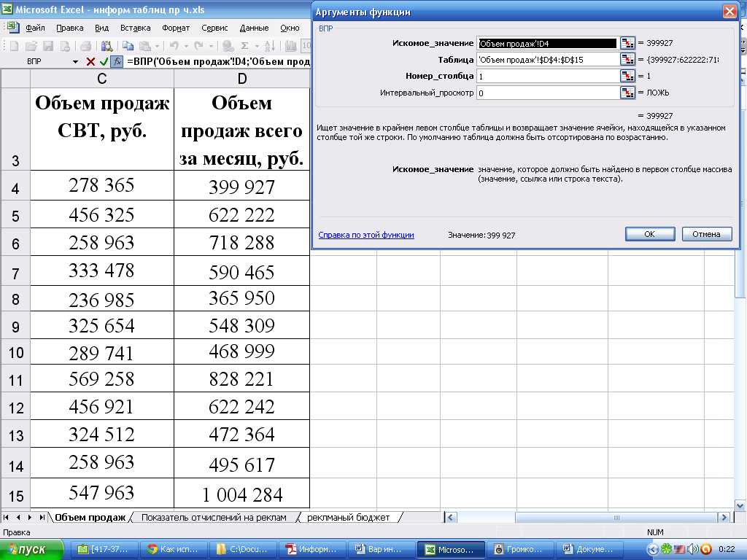Click OK in the function arguments dialog
This screenshot has width=747, height=560.
point(650,234)
